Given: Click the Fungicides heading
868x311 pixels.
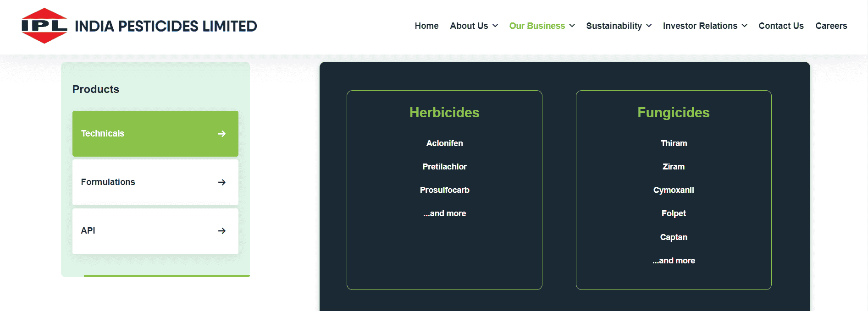Looking at the screenshot, I should point(674,113).
